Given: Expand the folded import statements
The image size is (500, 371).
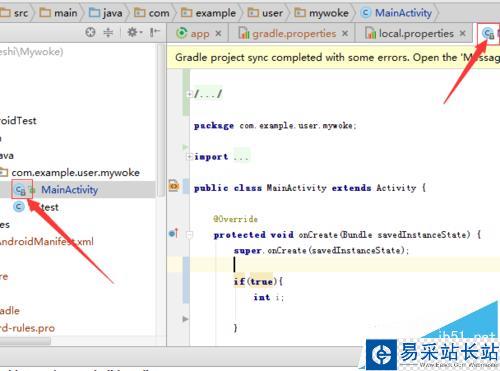Looking at the screenshot, I should click(x=189, y=156).
